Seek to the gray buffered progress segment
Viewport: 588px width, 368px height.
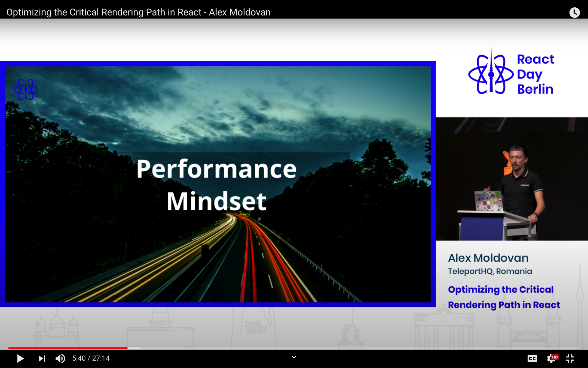[134, 348]
